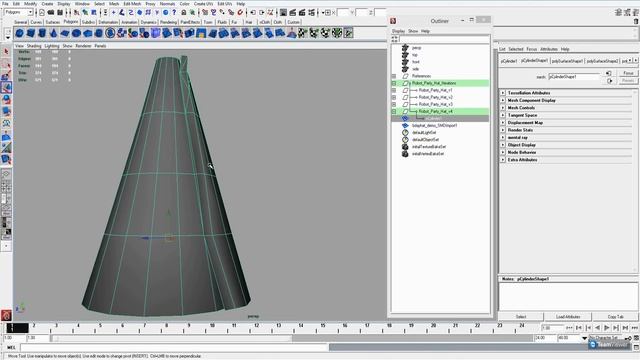This screenshot has height=360, width=640.
Task: Click the MEL command line input field
Action: coord(174,347)
